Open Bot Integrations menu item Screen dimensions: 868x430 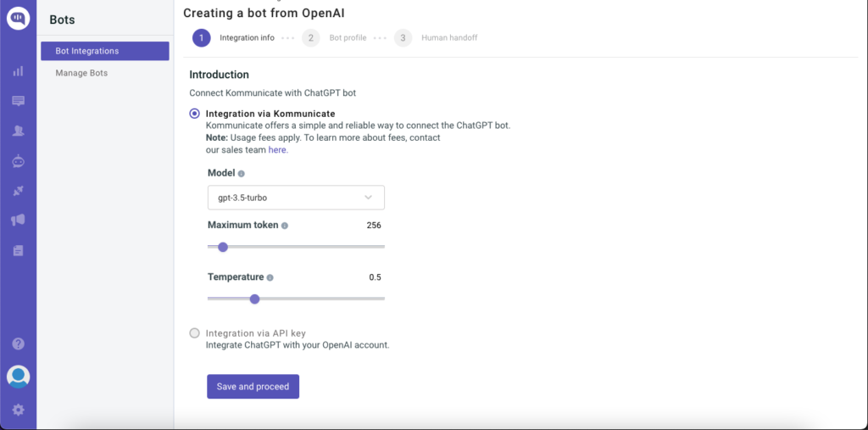click(105, 51)
